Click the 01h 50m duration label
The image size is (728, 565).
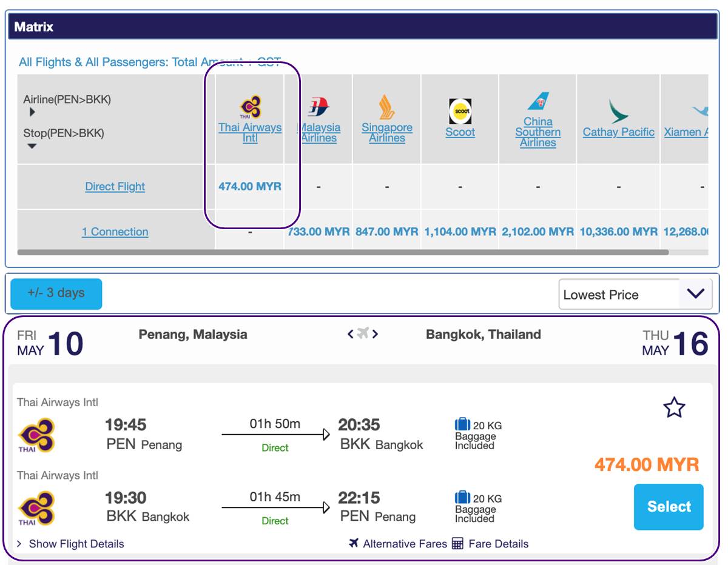pyautogui.click(x=275, y=424)
